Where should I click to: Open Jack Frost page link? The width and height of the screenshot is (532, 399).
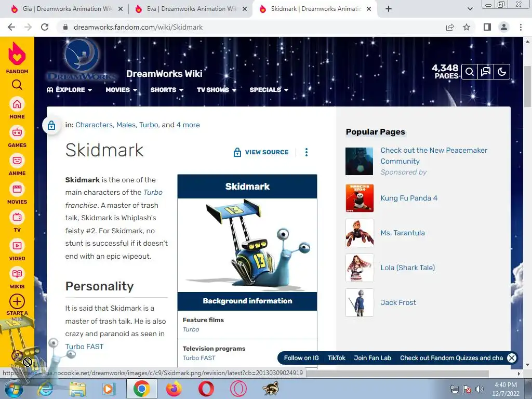398,302
